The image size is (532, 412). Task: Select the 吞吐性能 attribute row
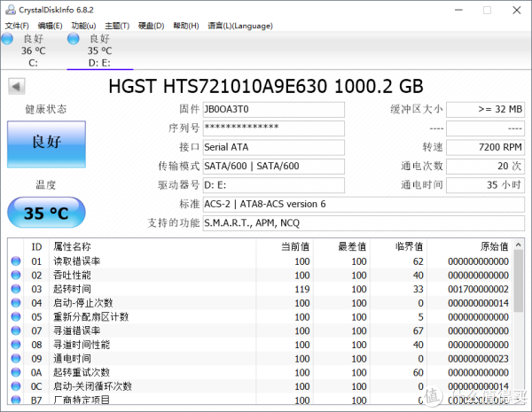pos(260,275)
